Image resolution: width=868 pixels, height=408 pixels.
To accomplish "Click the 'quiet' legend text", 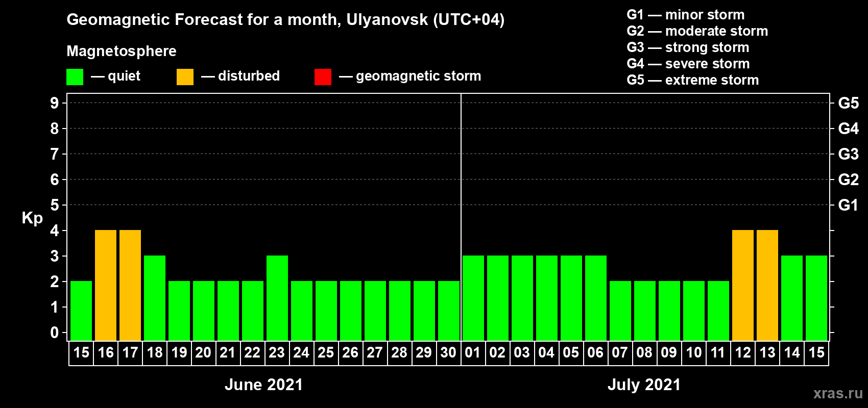I will coord(124,76).
